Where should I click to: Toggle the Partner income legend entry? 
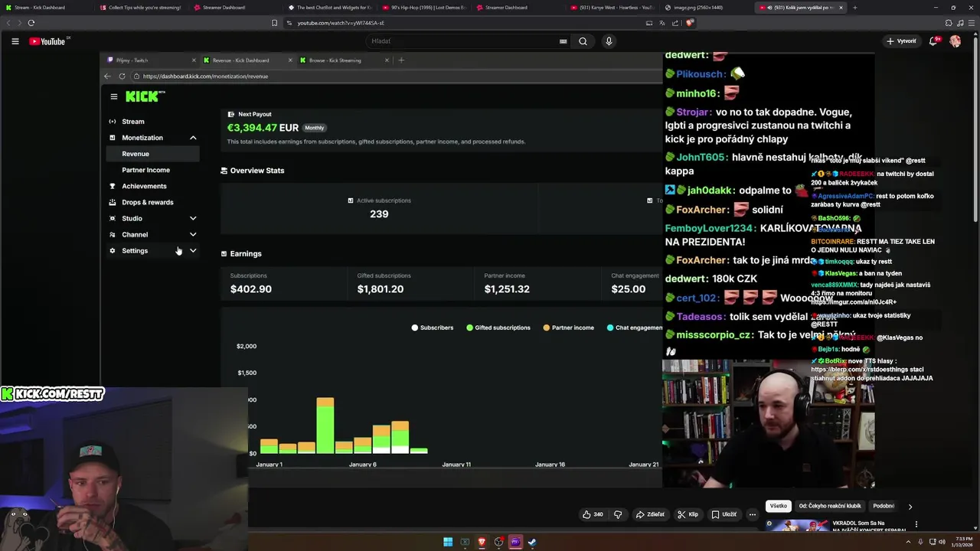pos(569,328)
